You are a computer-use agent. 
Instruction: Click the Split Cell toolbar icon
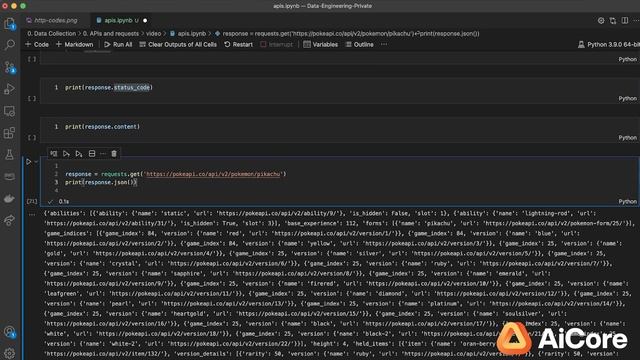92,154
